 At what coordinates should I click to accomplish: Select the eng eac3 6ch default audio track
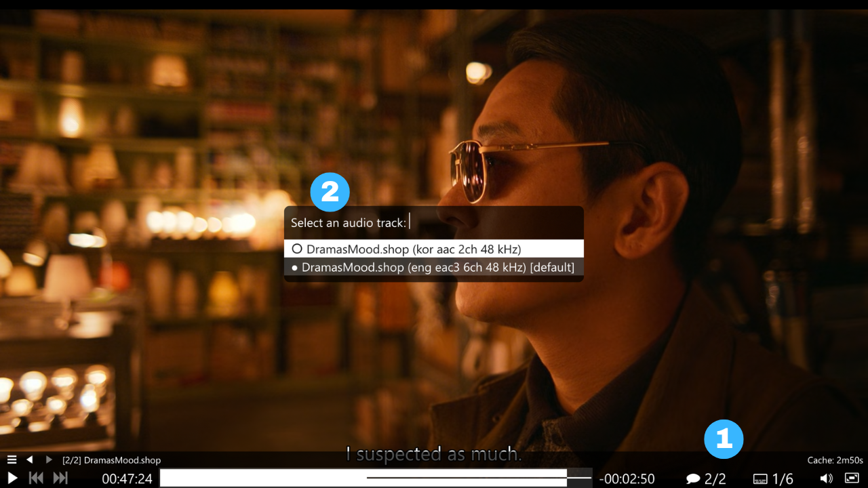(434, 267)
